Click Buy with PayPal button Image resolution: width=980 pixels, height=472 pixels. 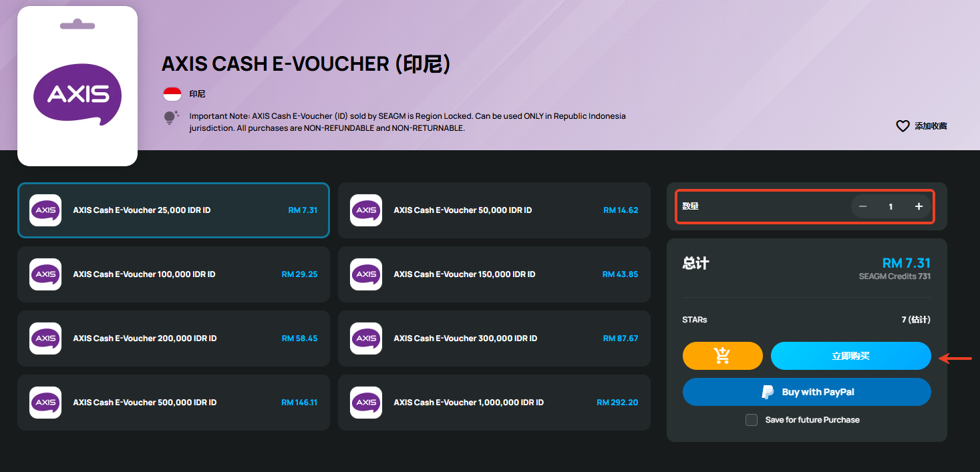[x=806, y=392]
